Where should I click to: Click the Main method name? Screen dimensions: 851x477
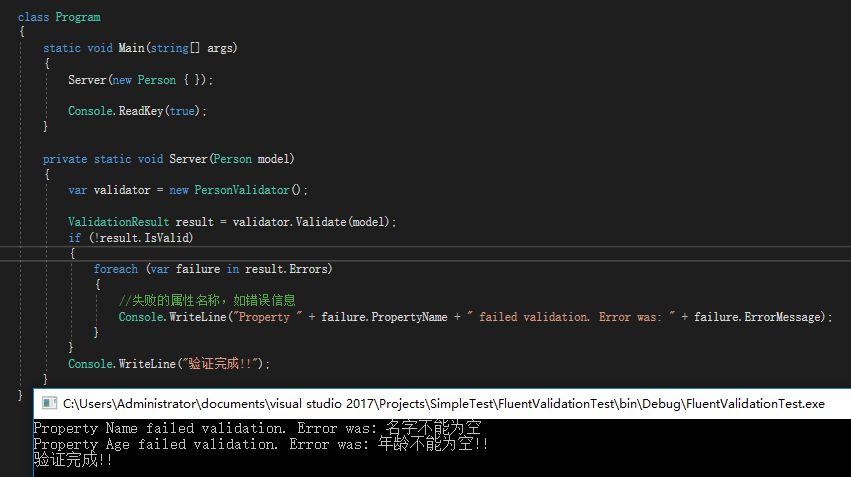131,48
